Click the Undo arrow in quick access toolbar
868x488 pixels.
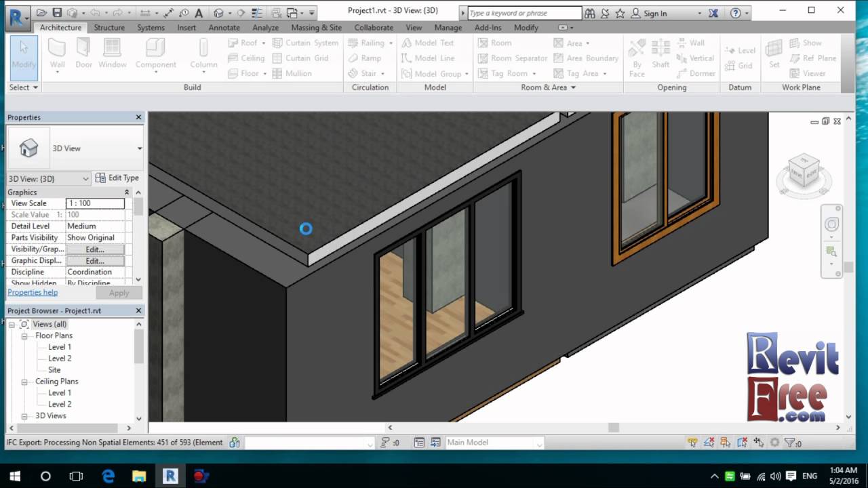pyautogui.click(x=94, y=13)
